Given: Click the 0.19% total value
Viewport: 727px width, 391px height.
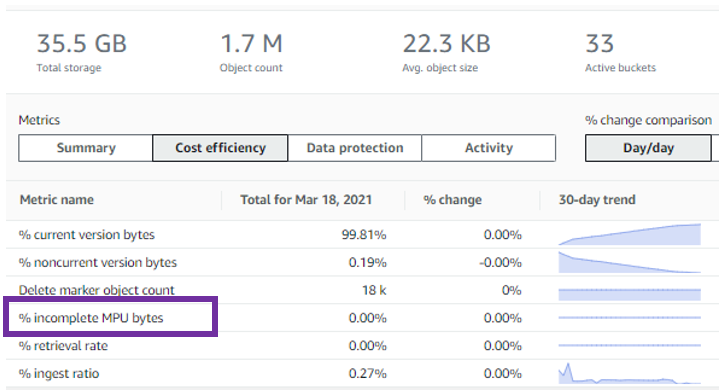Looking at the screenshot, I should 367,263.
